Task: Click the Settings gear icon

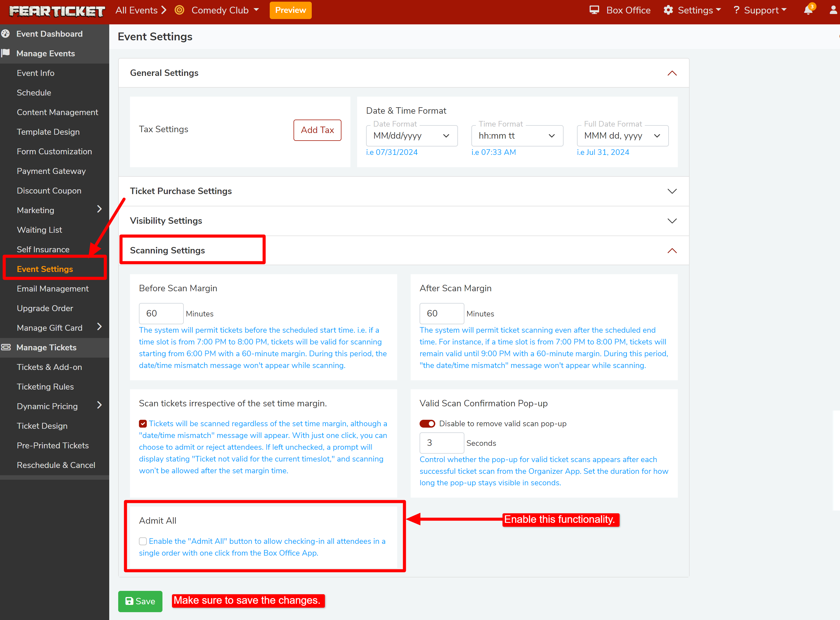Action: click(668, 10)
